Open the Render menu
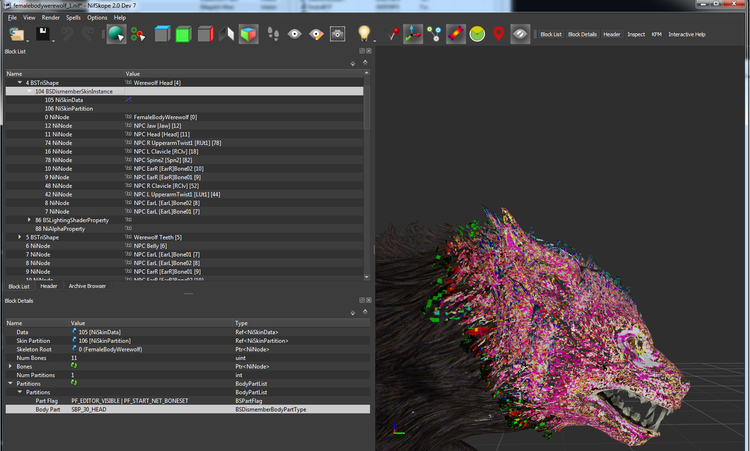 coord(51,18)
